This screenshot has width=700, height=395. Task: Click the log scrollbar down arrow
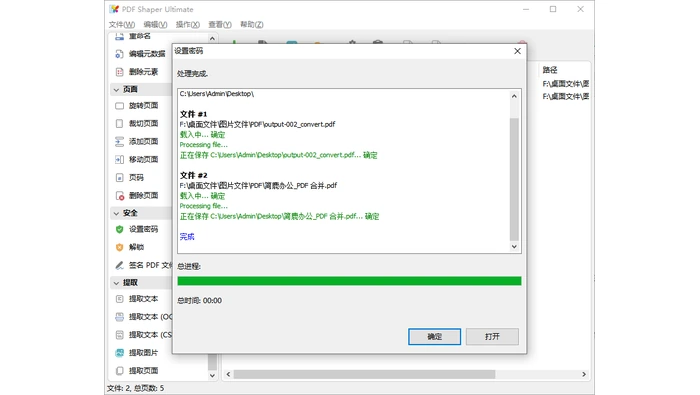(x=514, y=246)
